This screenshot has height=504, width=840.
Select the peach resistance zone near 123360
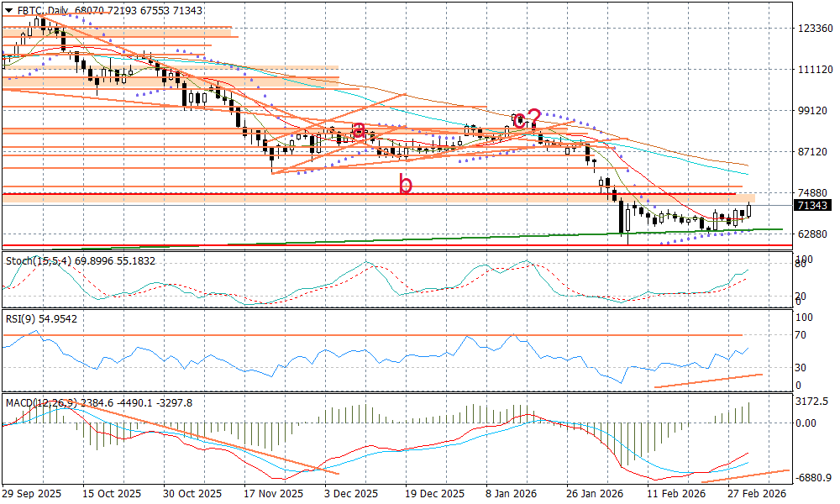point(118,32)
